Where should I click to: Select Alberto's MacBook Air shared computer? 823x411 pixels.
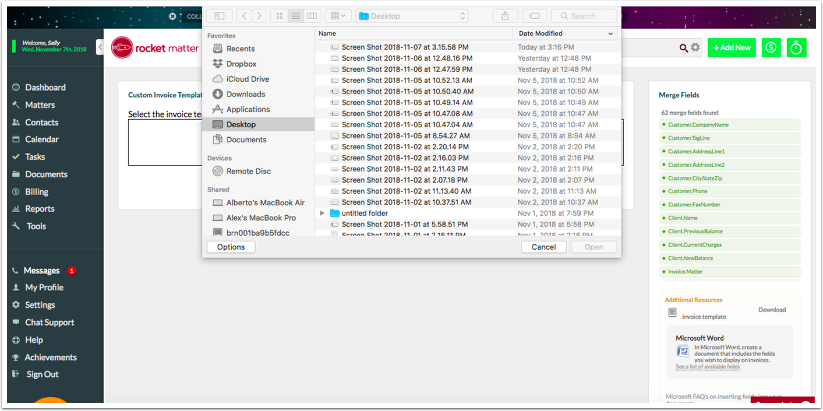(265, 203)
